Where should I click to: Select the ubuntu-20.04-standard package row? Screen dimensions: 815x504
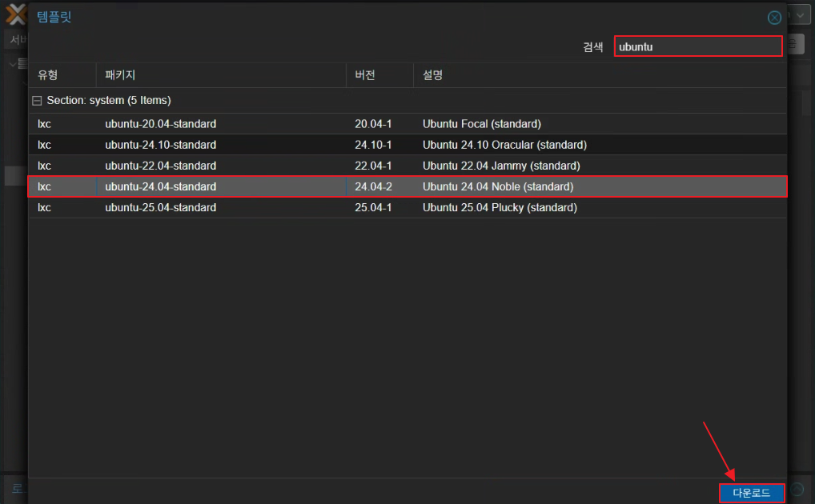coord(407,124)
